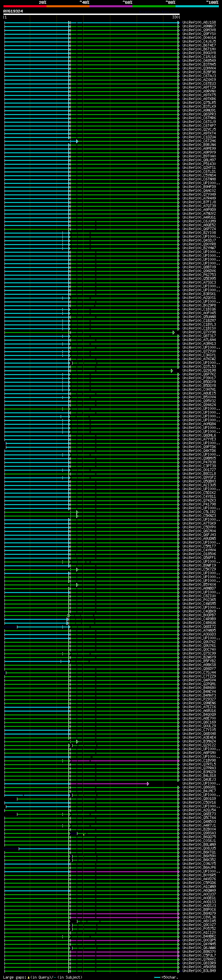The width and height of the screenshot is (222, 980).
Task: Click the 330 query end position label
Action: [175, 17]
